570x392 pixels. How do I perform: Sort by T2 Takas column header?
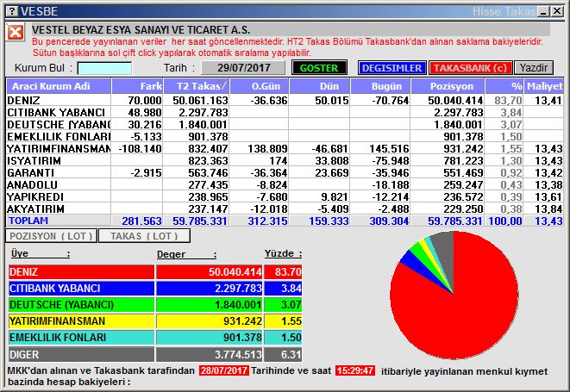pyautogui.click(x=197, y=86)
